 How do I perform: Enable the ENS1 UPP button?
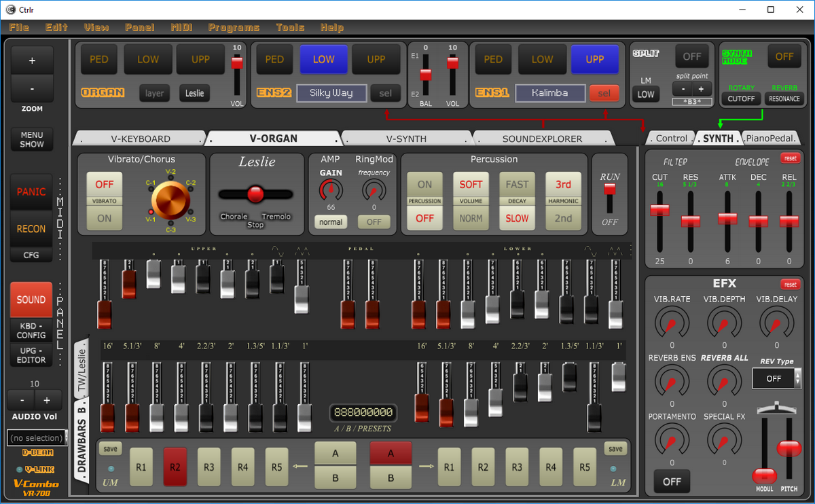[x=595, y=59]
